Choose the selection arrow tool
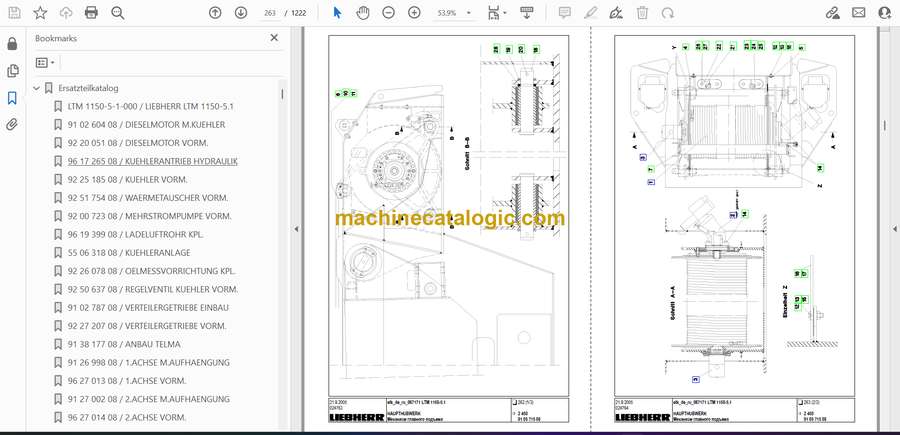The width and height of the screenshot is (900, 435). pos(338,13)
